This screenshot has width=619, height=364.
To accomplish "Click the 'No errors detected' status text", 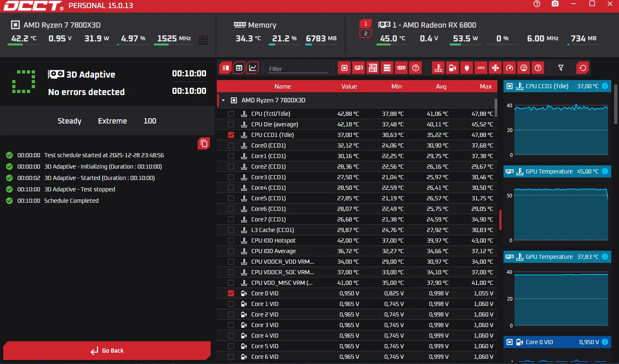I will (86, 92).
